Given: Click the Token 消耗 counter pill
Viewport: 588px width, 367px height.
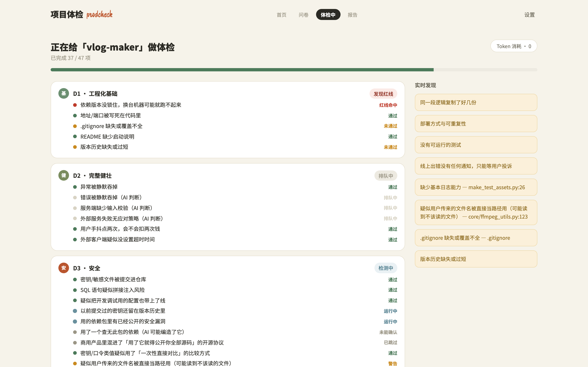Looking at the screenshot, I should pos(514,46).
